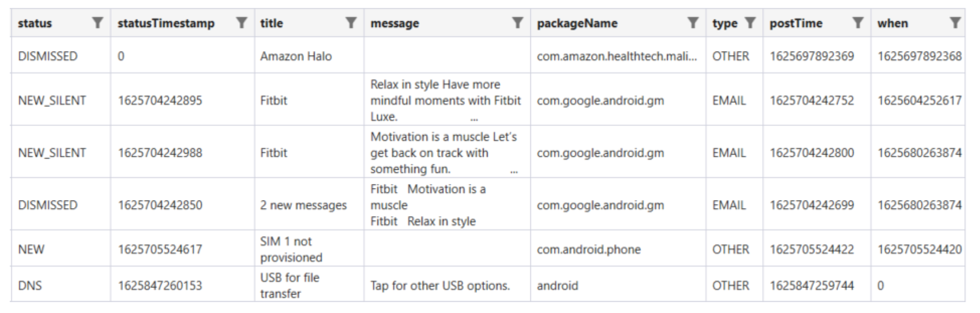Select the 'SIM 1 not provisioned' cell
Image resolution: width=980 pixels, height=313 pixels.
pyautogui.click(x=291, y=249)
